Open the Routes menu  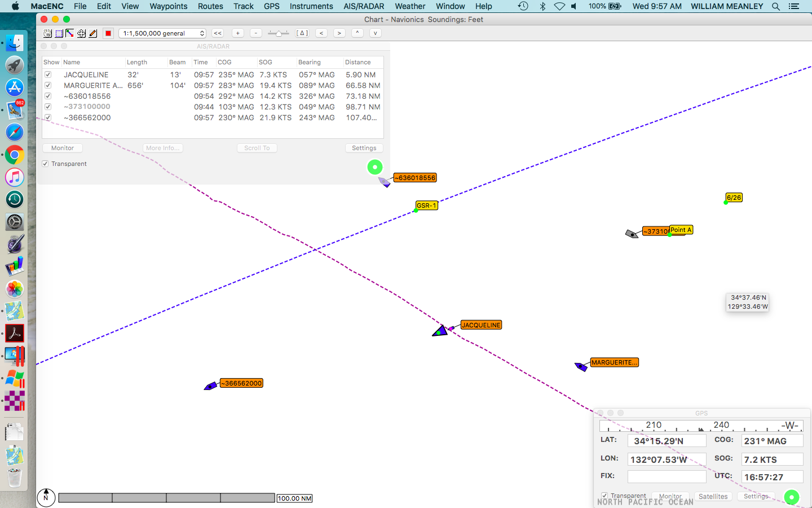pyautogui.click(x=210, y=6)
